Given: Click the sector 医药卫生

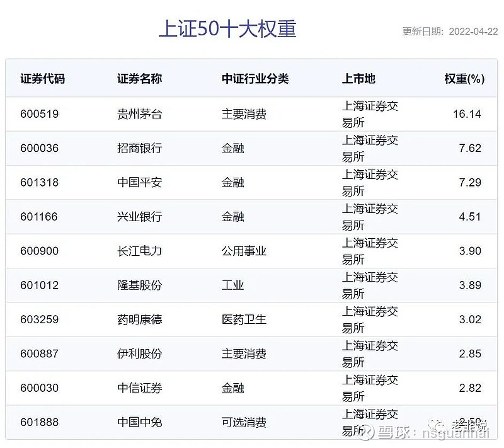Looking at the screenshot, I should coord(244,319).
